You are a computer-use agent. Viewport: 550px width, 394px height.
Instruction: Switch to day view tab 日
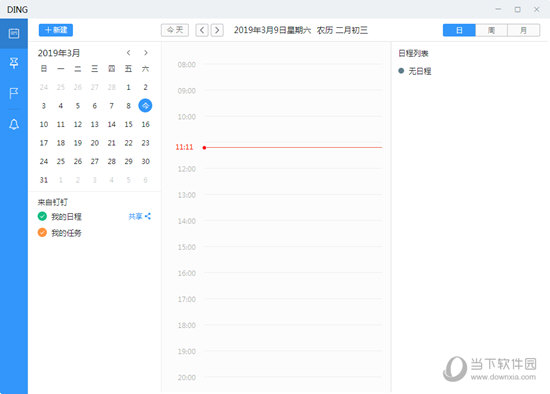coord(459,30)
